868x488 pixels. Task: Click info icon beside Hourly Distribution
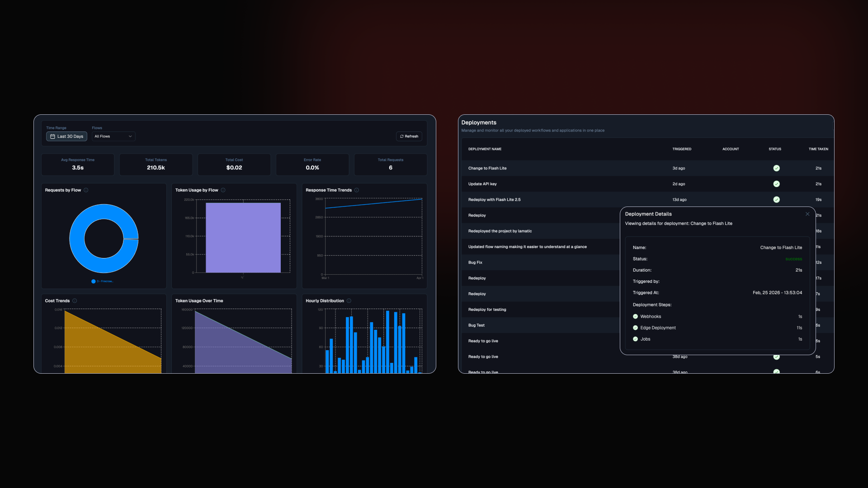pyautogui.click(x=349, y=301)
